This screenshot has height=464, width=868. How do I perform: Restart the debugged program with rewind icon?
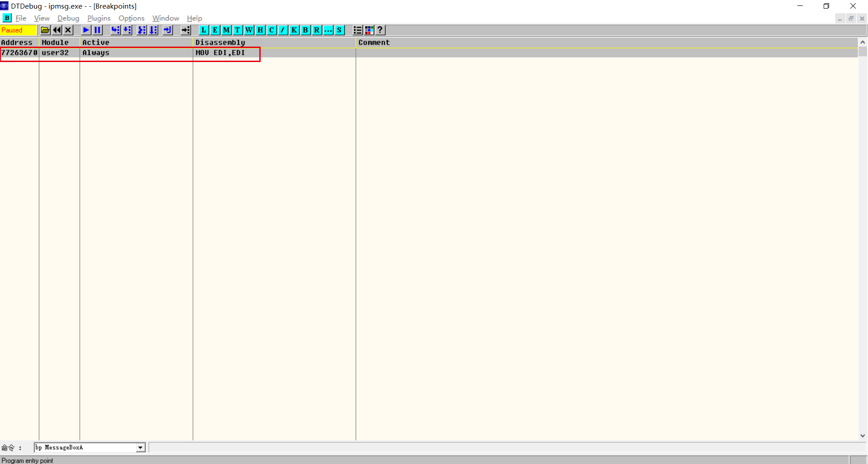tap(57, 30)
